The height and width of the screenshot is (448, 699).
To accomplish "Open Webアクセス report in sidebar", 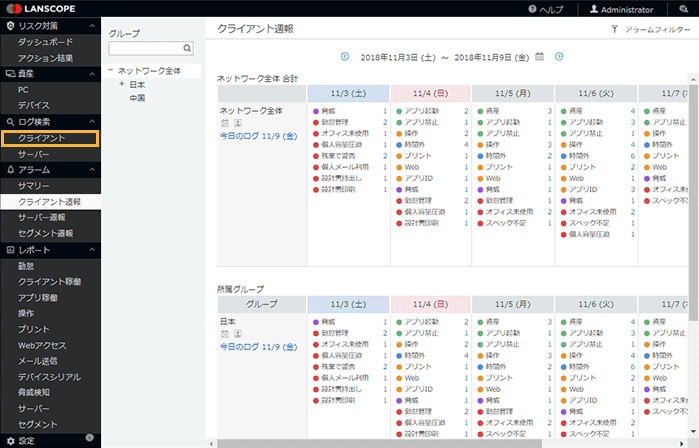I will (x=41, y=346).
